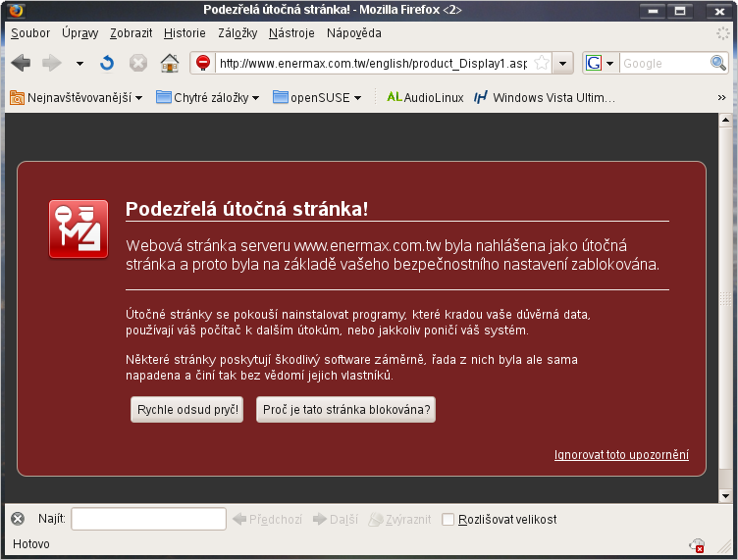The height and width of the screenshot is (560, 738).
Task: Click the Předchozí find button
Action: [x=267, y=519]
